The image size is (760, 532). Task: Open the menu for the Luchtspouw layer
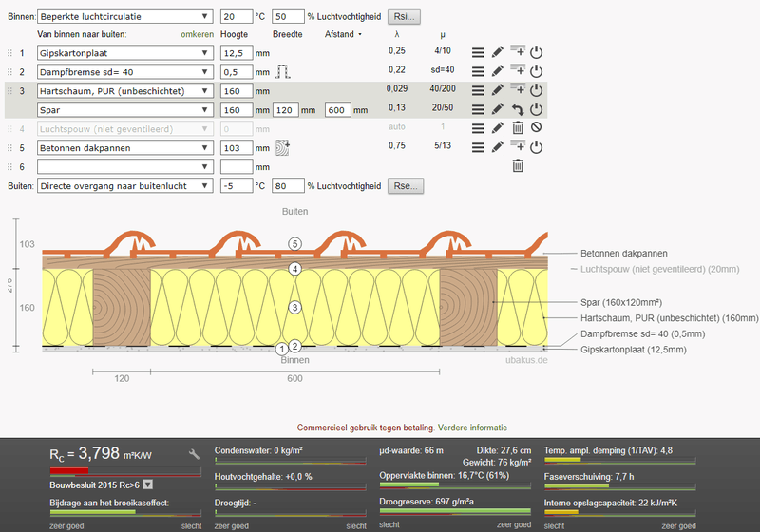coord(478,128)
